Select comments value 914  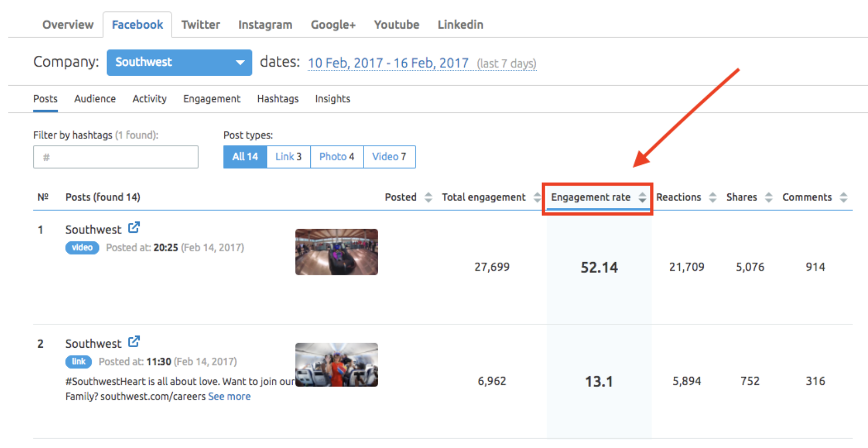tap(815, 267)
